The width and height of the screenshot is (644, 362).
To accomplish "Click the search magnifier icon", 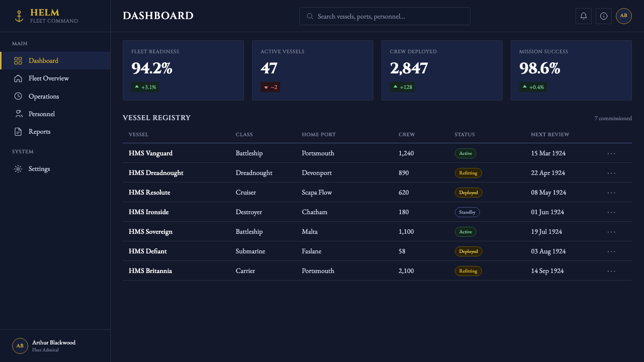I will [310, 16].
